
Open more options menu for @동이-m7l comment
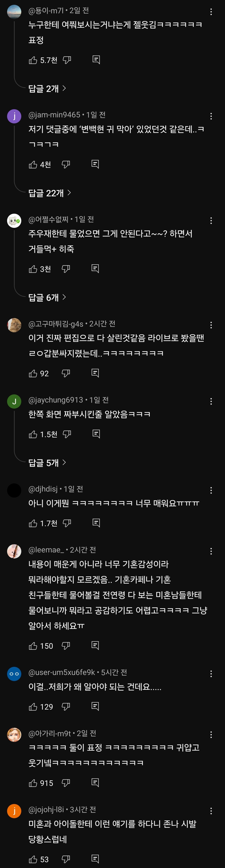[211, 12]
